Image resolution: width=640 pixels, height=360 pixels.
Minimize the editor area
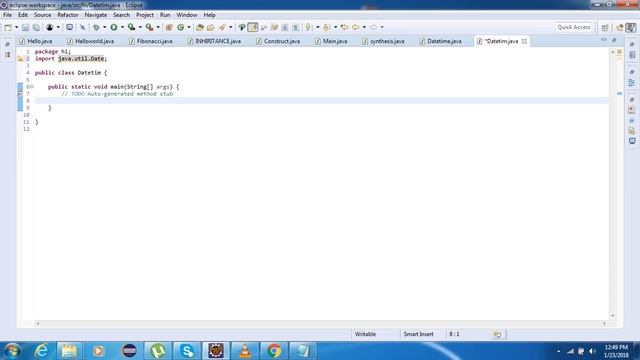[x=604, y=40]
